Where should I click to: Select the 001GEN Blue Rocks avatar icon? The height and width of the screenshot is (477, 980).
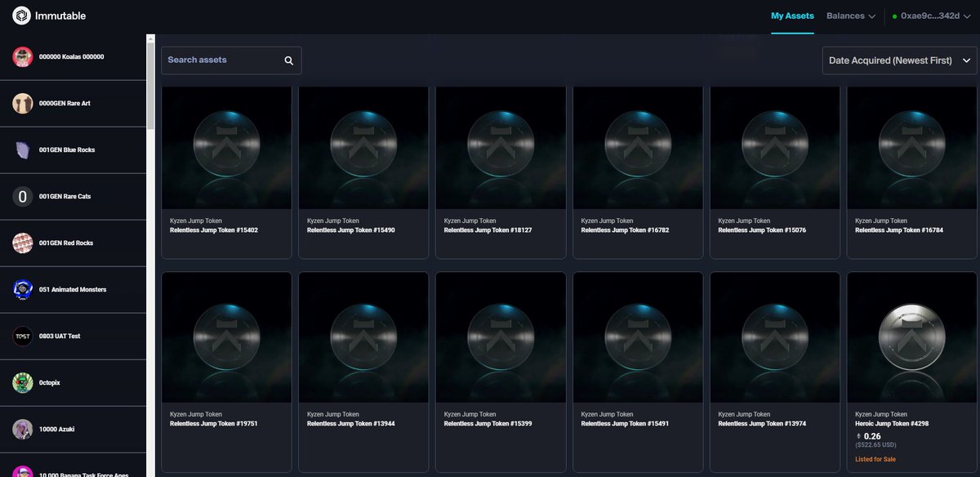pos(23,150)
